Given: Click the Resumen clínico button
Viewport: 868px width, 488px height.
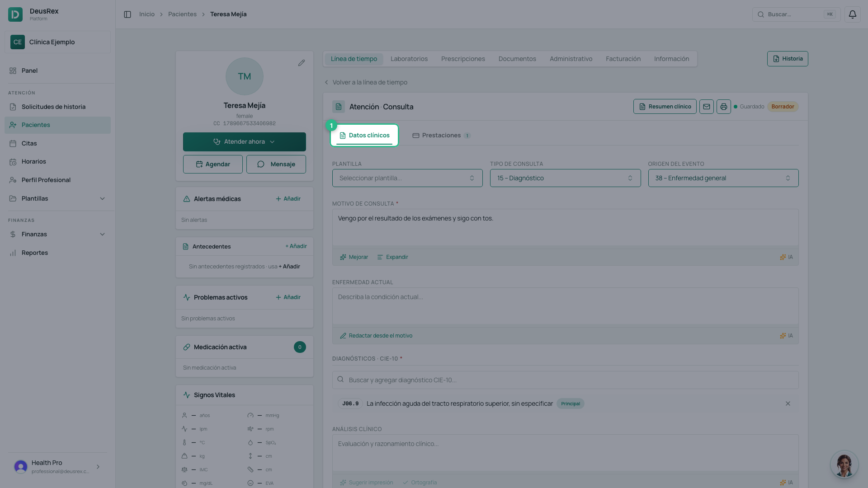Looking at the screenshot, I should click(665, 107).
